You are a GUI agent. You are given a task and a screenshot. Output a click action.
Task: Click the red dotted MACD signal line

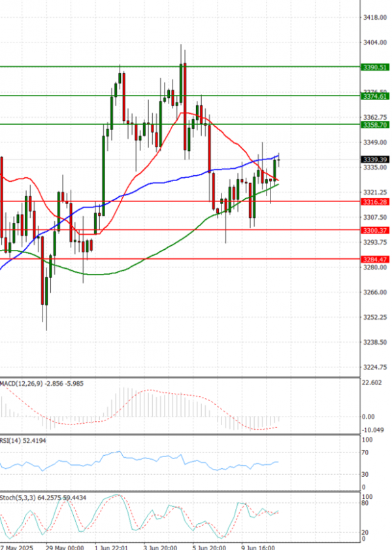(163, 394)
